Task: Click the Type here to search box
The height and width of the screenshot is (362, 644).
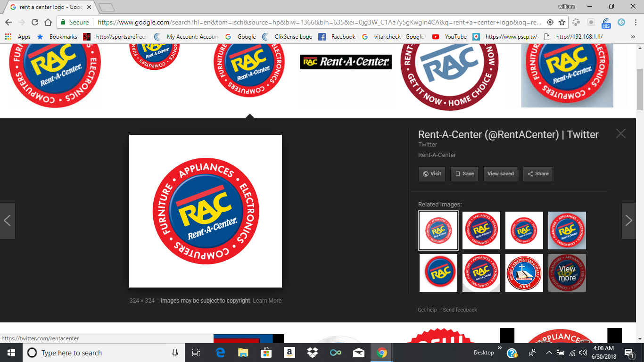Action: (104, 353)
